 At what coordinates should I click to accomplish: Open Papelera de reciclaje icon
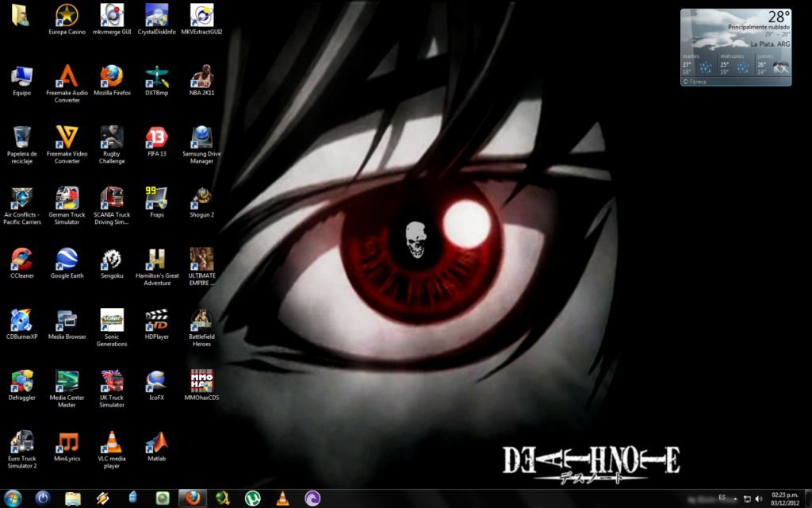pyautogui.click(x=21, y=145)
